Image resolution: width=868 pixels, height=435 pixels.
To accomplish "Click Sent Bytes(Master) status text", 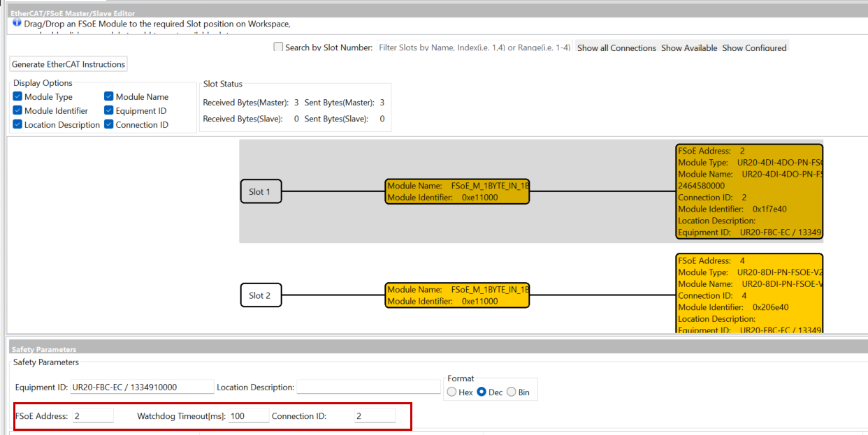I will (x=339, y=103).
